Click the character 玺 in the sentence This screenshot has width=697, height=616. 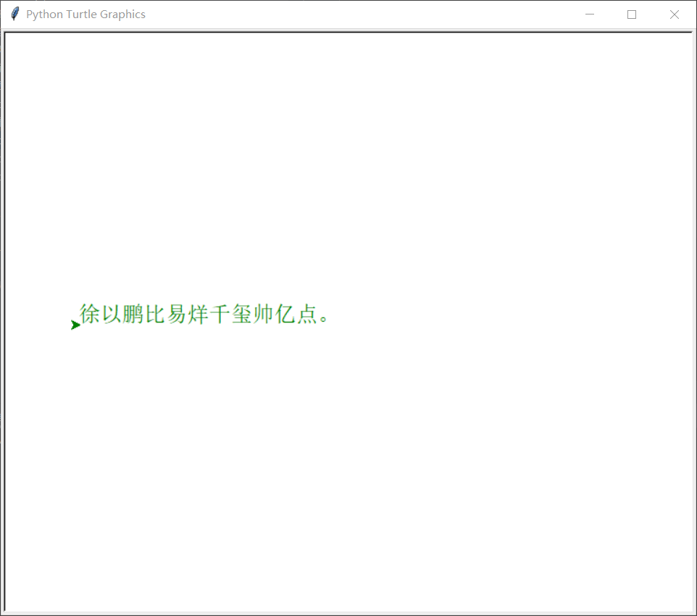242,315
